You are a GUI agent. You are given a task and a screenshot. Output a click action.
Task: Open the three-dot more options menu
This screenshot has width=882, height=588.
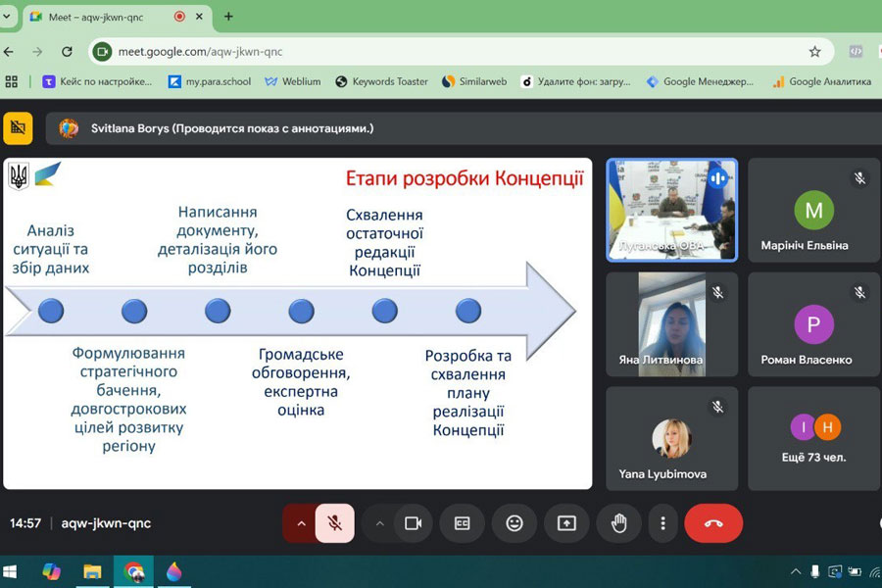point(663,523)
